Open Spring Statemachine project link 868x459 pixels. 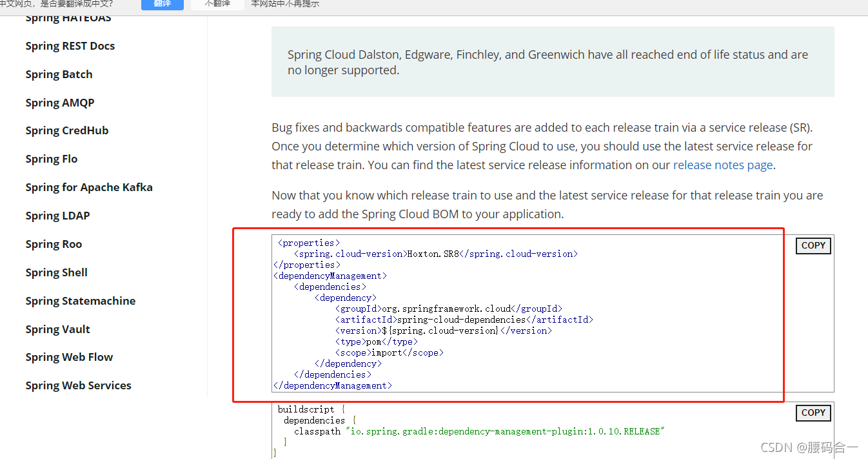[x=81, y=301]
